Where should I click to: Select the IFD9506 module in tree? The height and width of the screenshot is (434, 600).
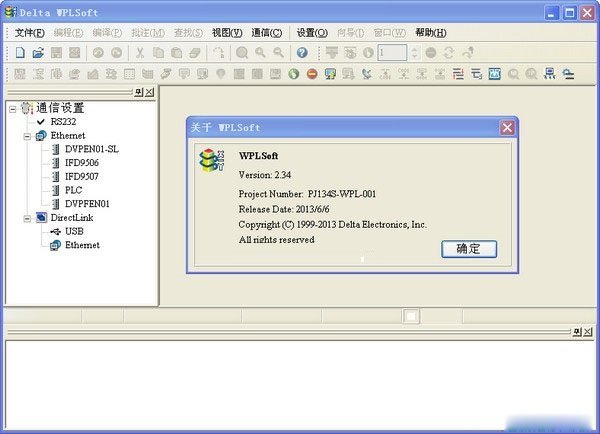82,162
